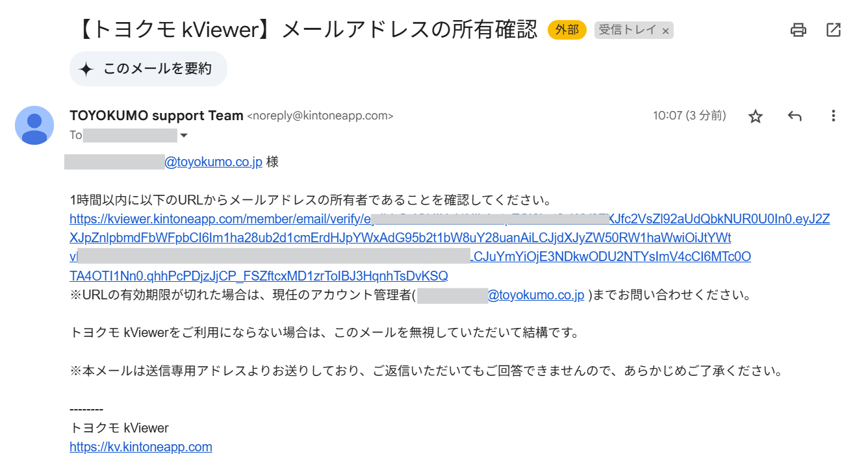Click the このメールを要約 summarize button
The width and height of the screenshot is (868, 476).
tap(148, 69)
